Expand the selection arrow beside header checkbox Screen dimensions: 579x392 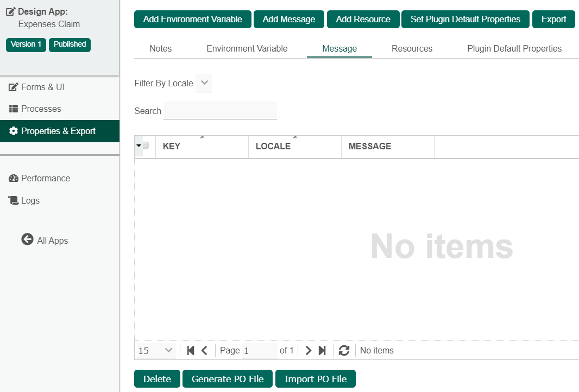pos(139,146)
